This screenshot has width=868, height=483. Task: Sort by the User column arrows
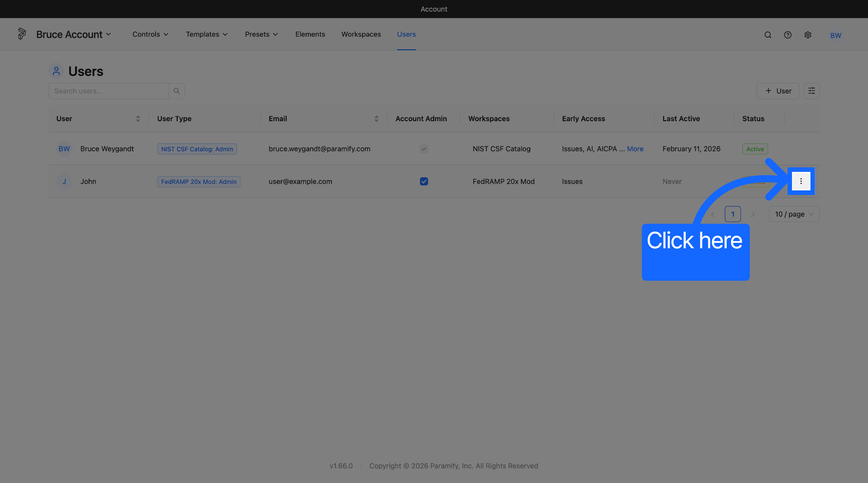click(138, 118)
